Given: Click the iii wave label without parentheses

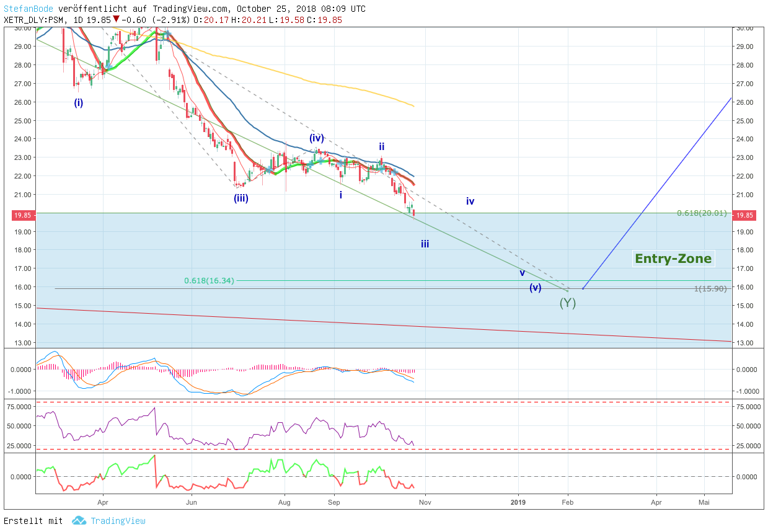Looking at the screenshot, I should (x=425, y=244).
